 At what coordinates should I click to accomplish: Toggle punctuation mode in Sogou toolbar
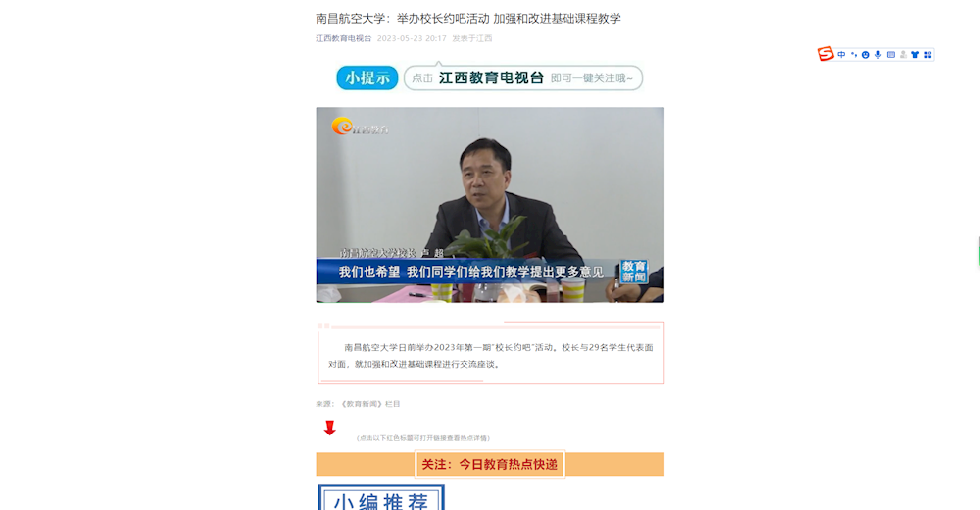pyautogui.click(x=854, y=55)
